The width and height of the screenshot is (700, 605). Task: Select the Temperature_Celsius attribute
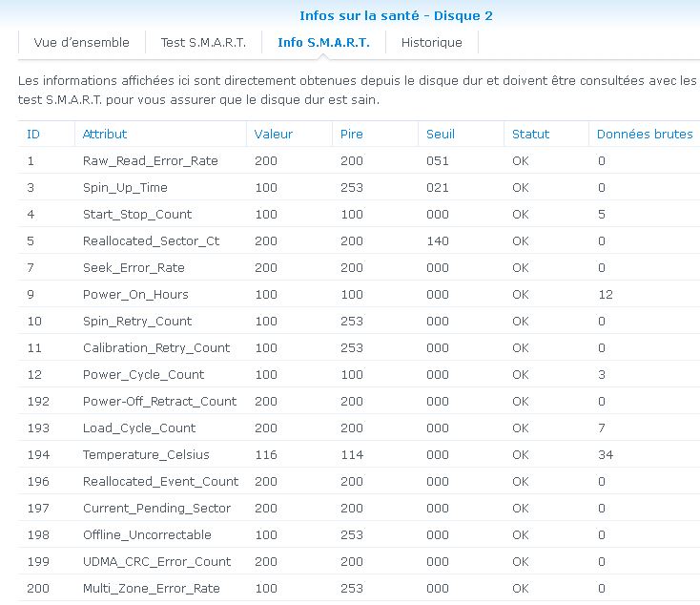[146, 455]
